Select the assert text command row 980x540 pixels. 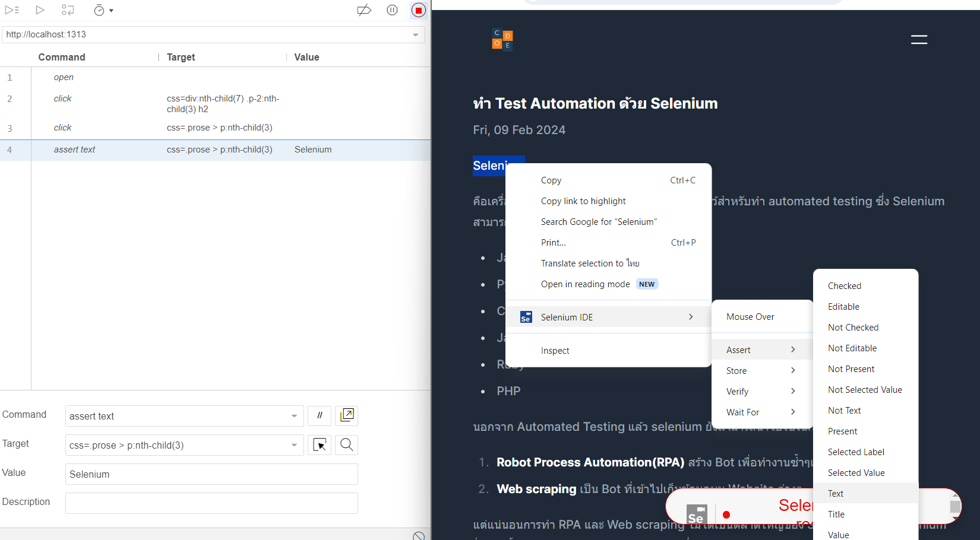[x=215, y=150]
